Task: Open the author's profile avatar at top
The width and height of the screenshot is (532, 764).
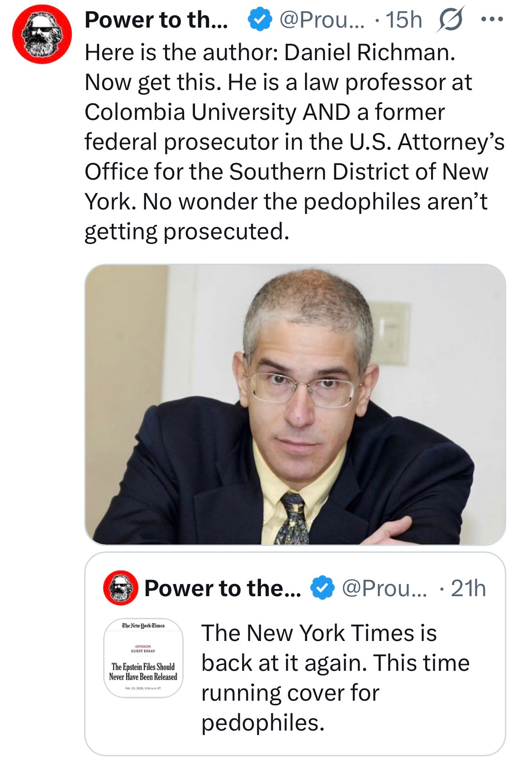Action: [x=42, y=34]
